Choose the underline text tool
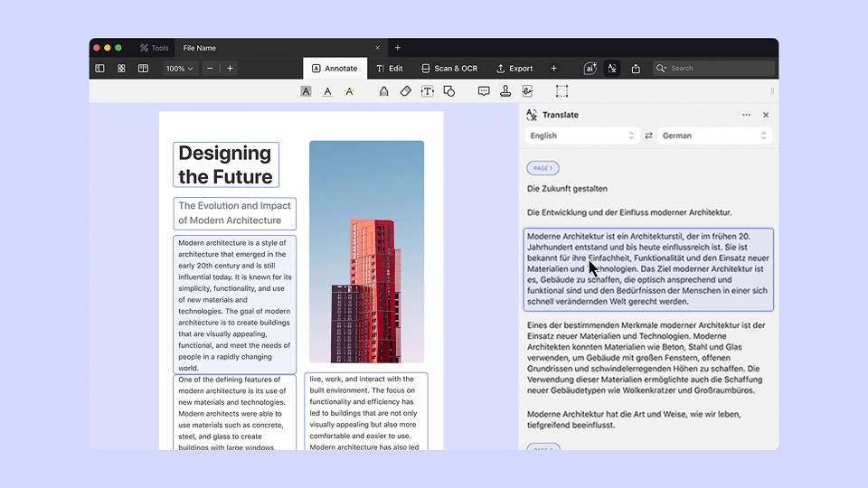 pyautogui.click(x=327, y=91)
